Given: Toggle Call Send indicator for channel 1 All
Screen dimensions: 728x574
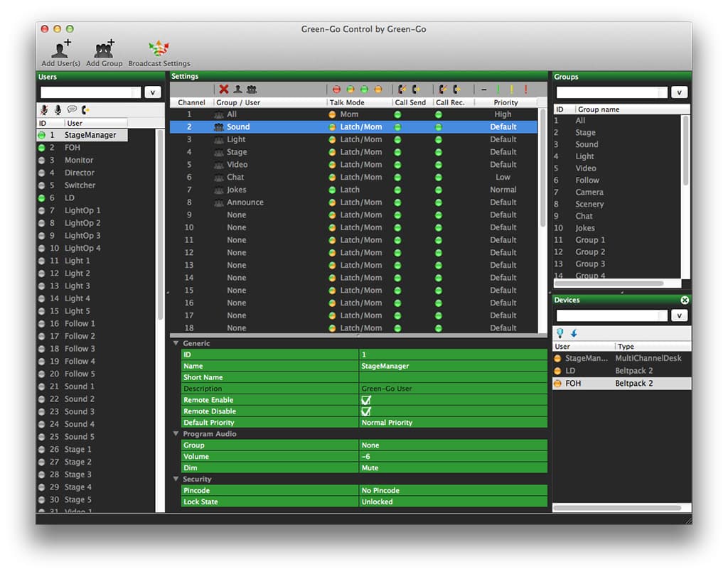Looking at the screenshot, I should [x=397, y=114].
